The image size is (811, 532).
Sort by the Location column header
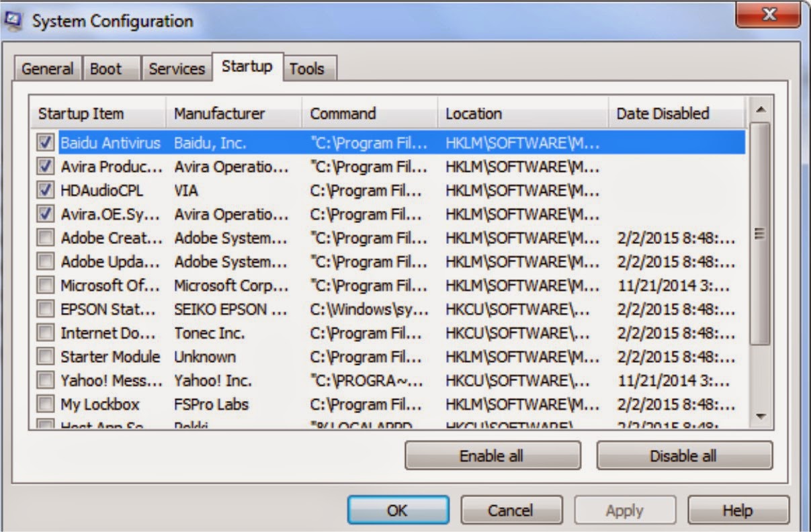[523, 114]
